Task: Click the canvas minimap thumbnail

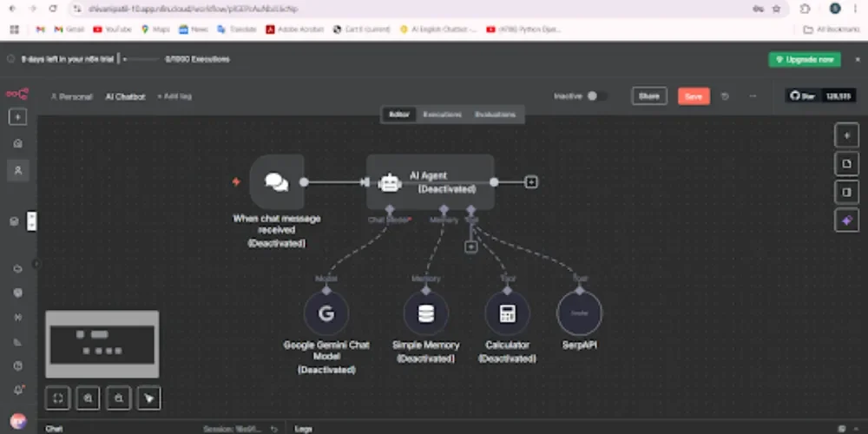Action: pyautogui.click(x=102, y=345)
